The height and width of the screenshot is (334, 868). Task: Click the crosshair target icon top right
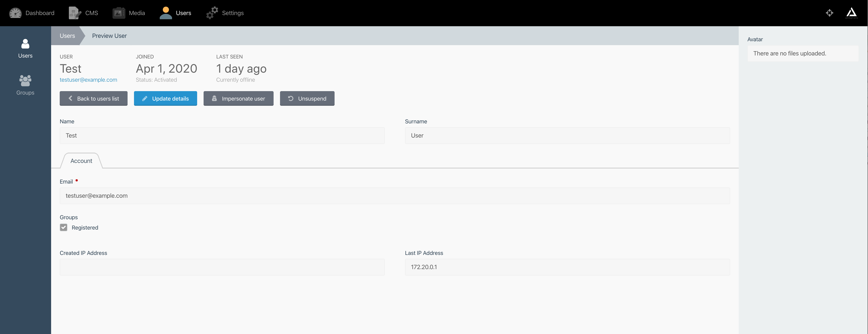click(x=830, y=12)
